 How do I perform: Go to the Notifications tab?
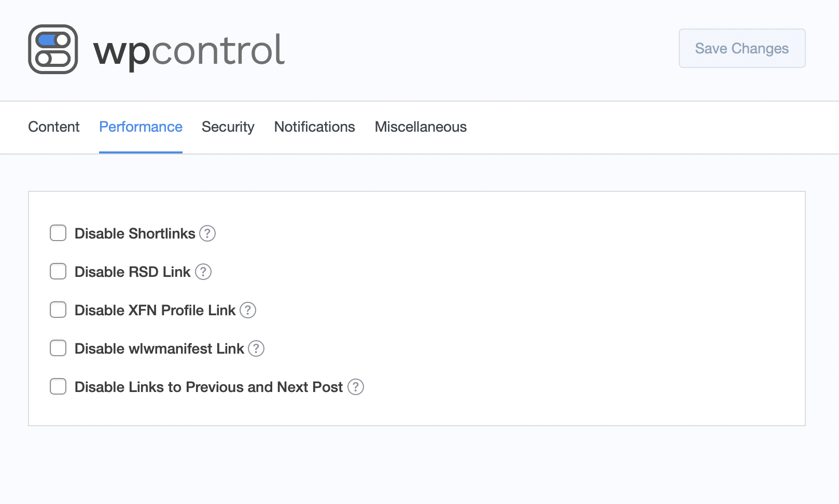(315, 127)
